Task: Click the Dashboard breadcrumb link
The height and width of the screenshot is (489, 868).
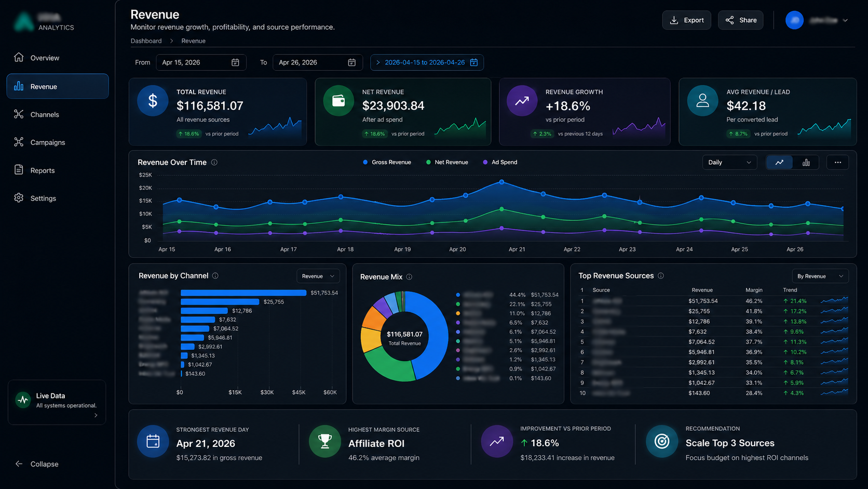Action: coord(146,41)
